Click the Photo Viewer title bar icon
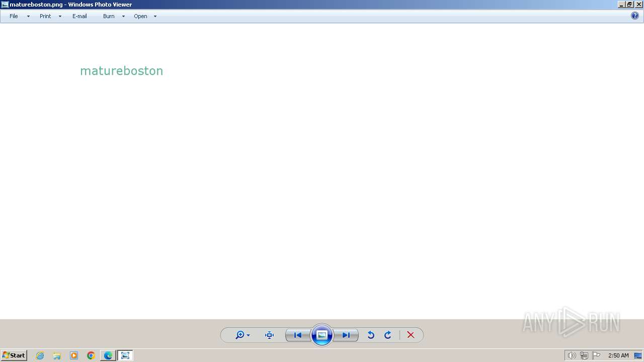644x362 pixels. coord(5,5)
